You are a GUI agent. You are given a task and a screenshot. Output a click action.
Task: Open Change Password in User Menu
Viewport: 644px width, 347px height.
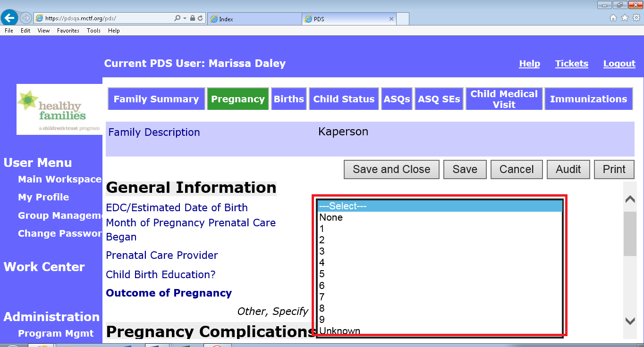coord(60,233)
